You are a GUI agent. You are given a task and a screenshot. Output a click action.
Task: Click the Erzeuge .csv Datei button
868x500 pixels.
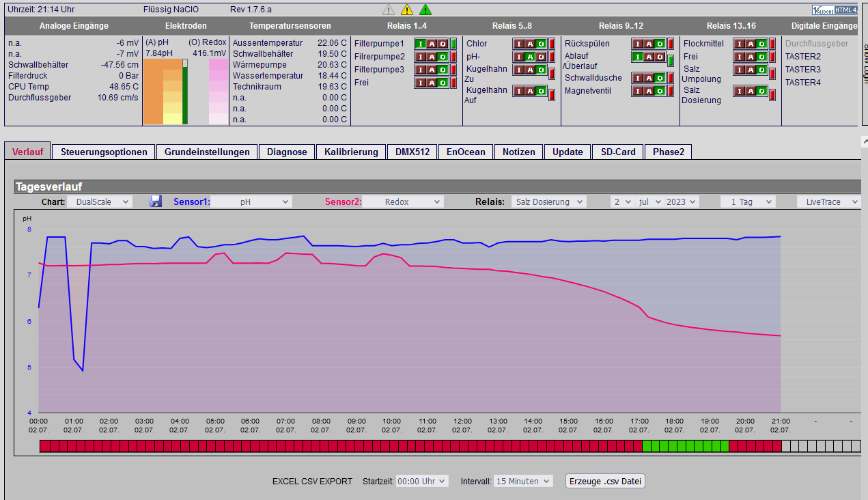coord(606,482)
